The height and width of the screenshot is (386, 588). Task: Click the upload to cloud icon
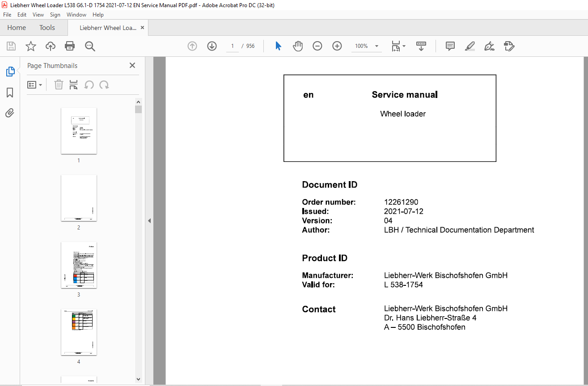(x=51, y=46)
